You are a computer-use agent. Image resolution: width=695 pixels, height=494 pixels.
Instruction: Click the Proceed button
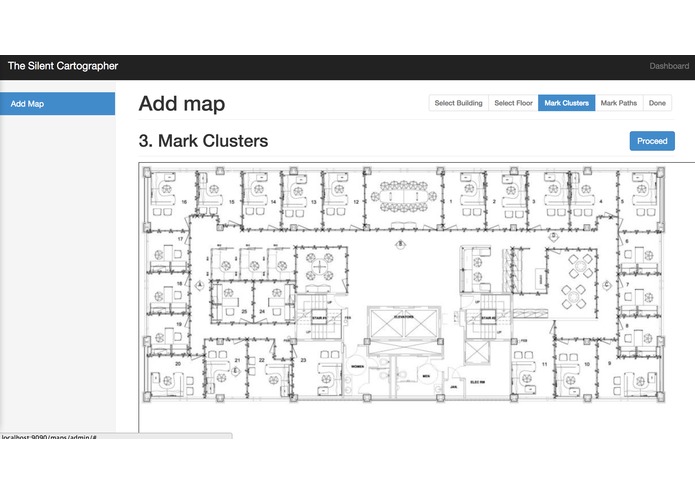[652, 141]
